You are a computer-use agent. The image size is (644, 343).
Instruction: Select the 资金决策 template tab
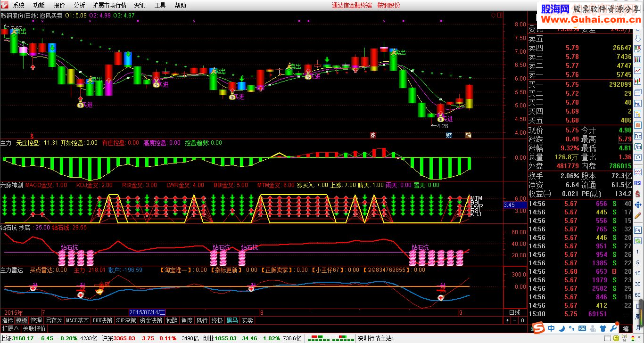tap(151, 320)
